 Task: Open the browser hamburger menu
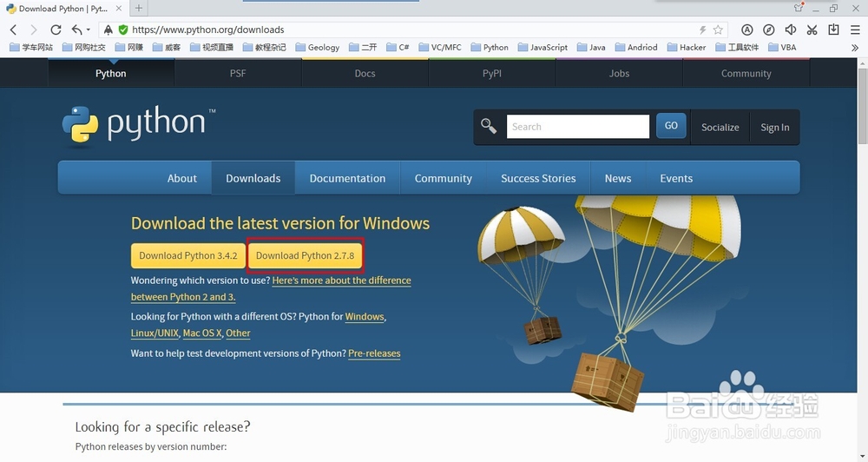855,30
